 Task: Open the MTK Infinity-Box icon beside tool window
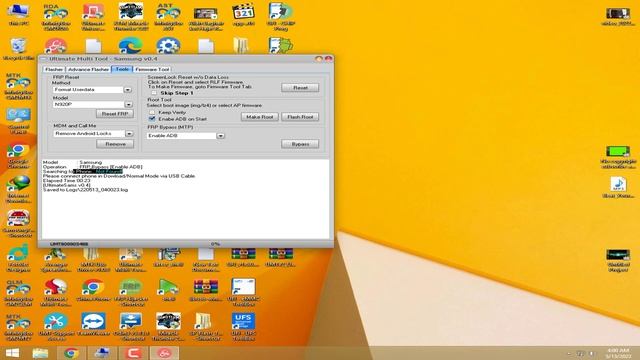pos(18,86)
